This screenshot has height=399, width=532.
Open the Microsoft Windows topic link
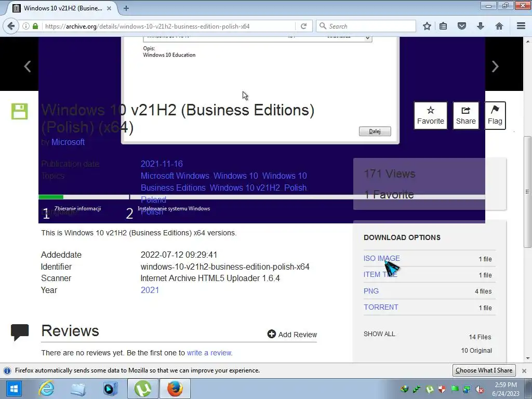[x=175, y=176]
